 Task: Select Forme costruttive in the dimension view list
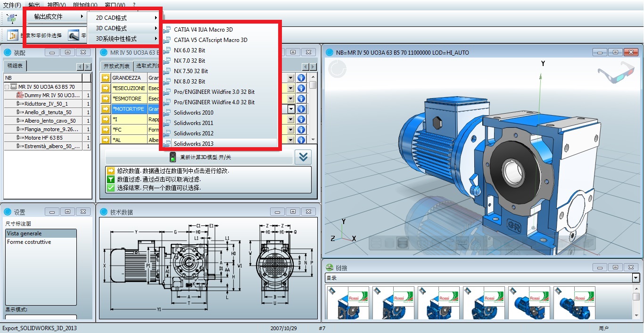29,242
